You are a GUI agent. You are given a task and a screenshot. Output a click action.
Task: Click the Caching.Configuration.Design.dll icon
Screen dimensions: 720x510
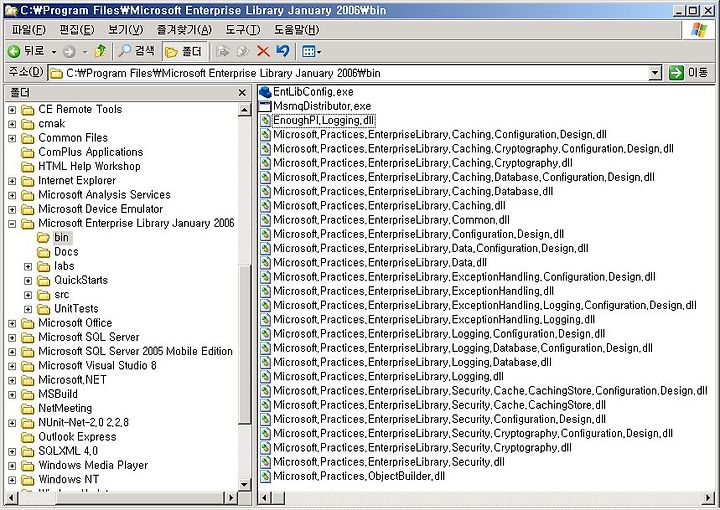pos(265,135)
